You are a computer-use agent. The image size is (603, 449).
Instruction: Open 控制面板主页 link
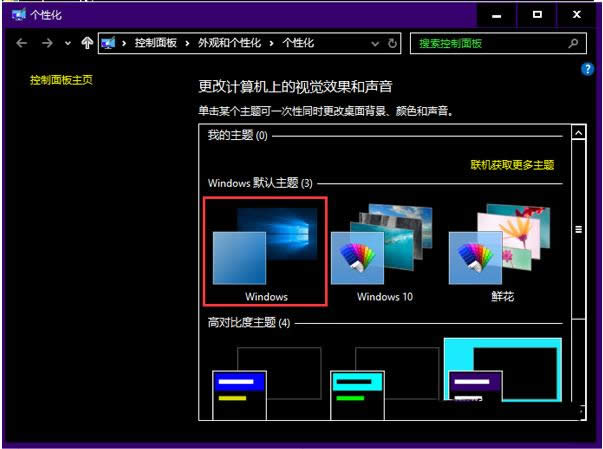[x=61, y=80]
